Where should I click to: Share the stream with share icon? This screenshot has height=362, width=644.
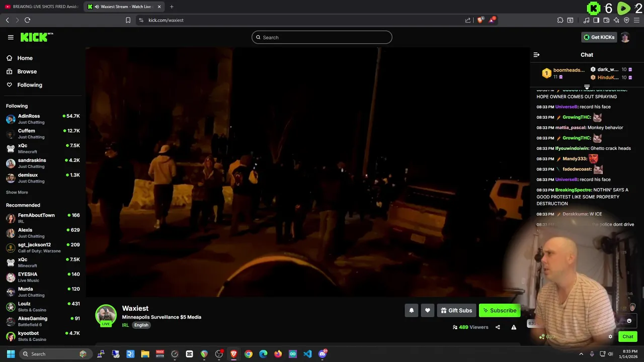click(x=498, y=327)
